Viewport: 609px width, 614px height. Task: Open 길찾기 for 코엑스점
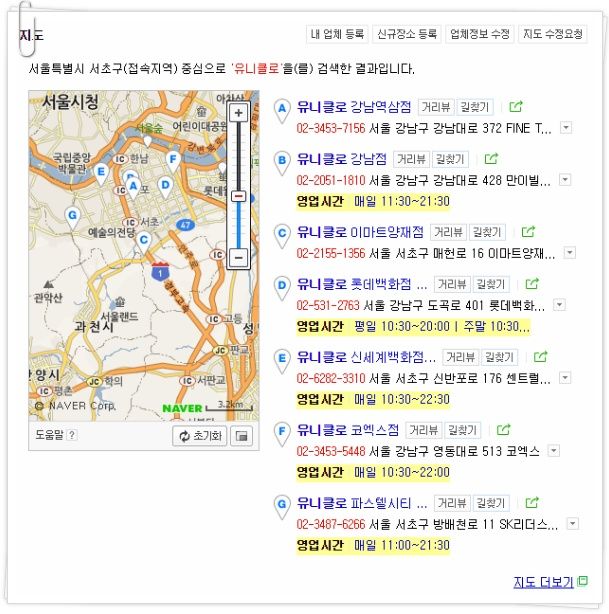[x=462, y=430]
